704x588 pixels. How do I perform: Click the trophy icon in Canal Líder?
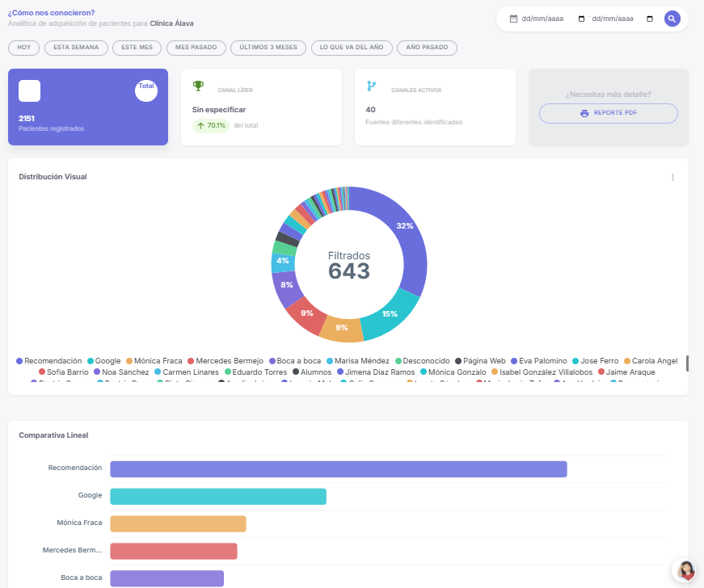point(198,86)
